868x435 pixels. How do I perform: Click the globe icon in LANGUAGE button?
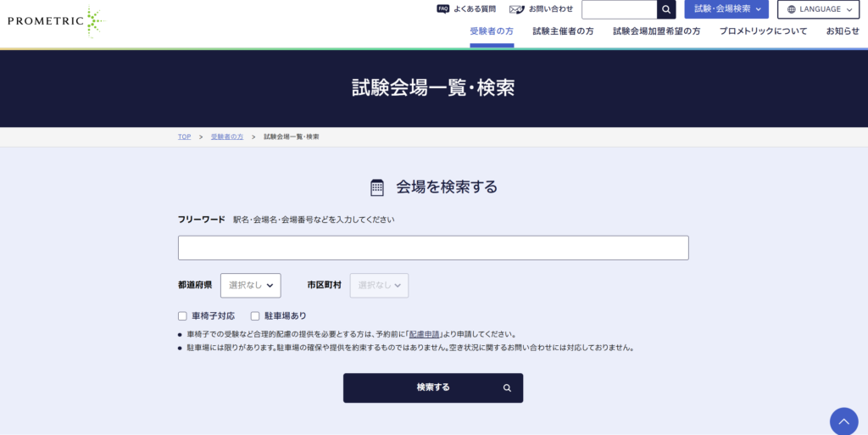click(x=792, y=9)
